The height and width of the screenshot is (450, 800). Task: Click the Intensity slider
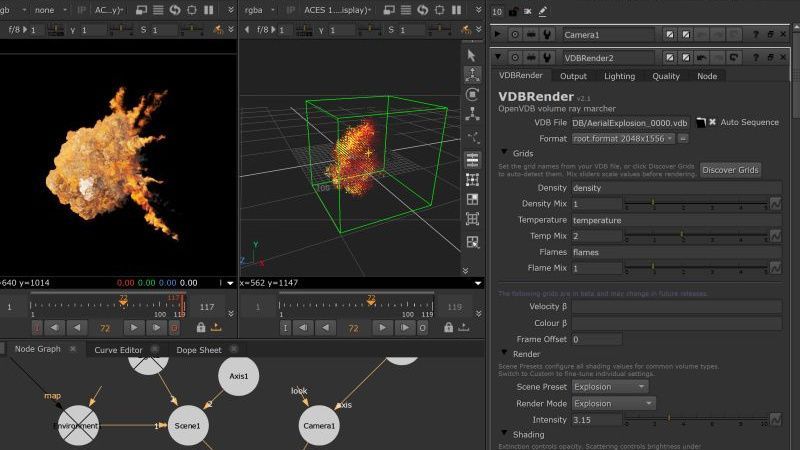click(x=696, y=419)
